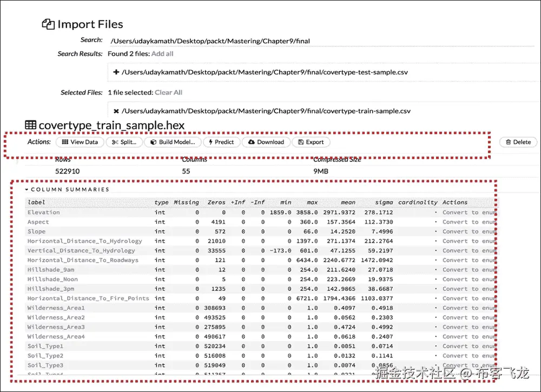Click the Add all link
541x392 pixels.
pos(162,54)
